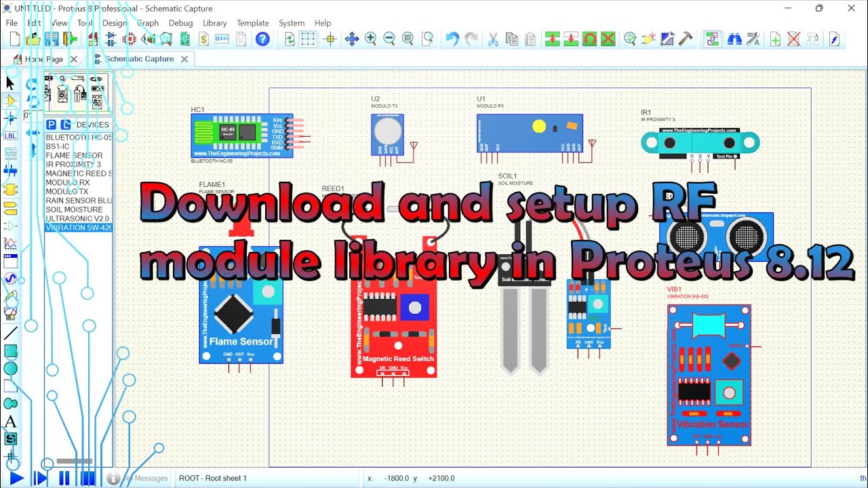Open the Template menu

[x=253, y=23]
